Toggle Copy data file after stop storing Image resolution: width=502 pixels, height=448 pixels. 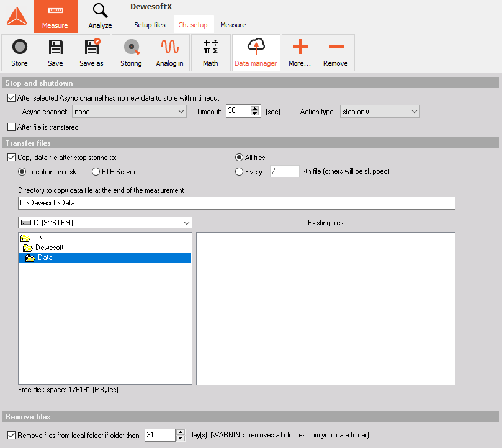(12, 157)
